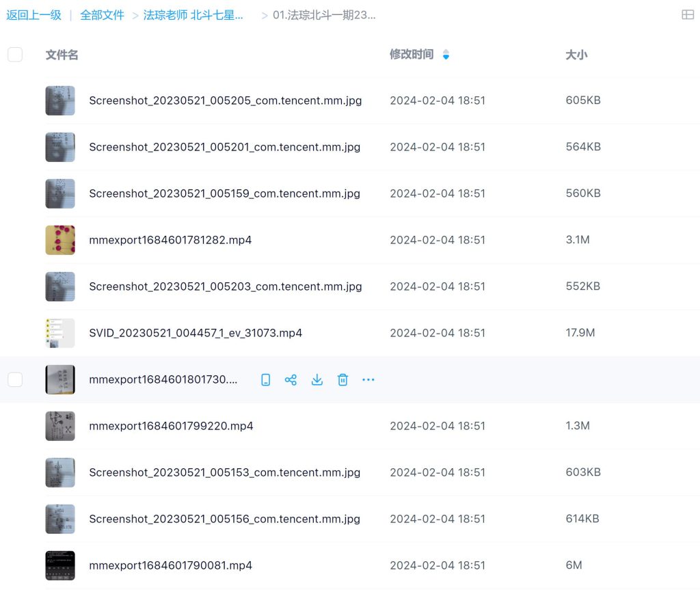This screenshot has height=590, width=700.
Task: Click the 大小 column header to sort
Action: (576, 55)
